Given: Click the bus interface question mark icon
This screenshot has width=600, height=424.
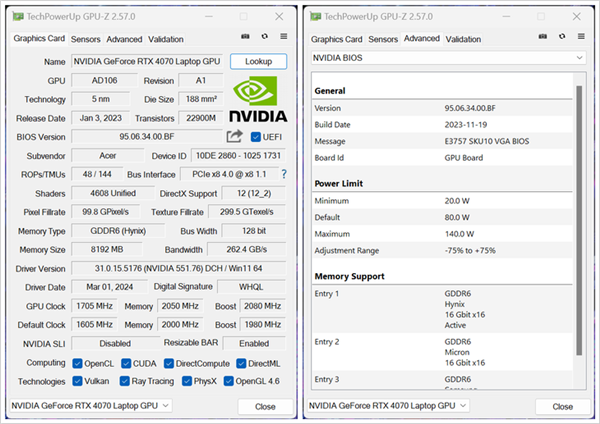Looking at the screenshot, I should [283, 174].
